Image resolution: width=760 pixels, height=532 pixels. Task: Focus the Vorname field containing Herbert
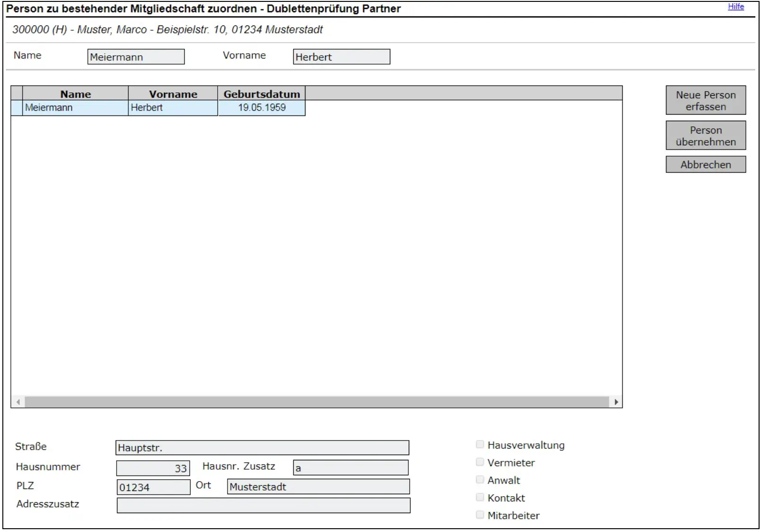click(341, 57)
